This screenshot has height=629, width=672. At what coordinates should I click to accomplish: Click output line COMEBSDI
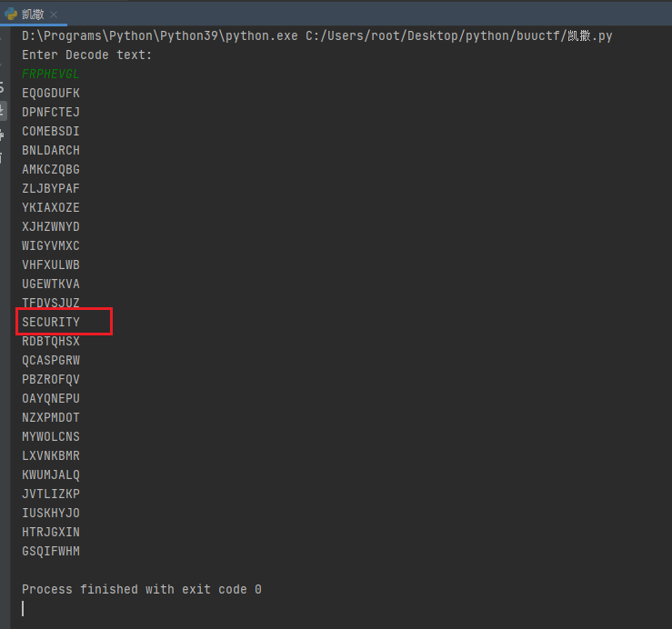coord(51,131)
